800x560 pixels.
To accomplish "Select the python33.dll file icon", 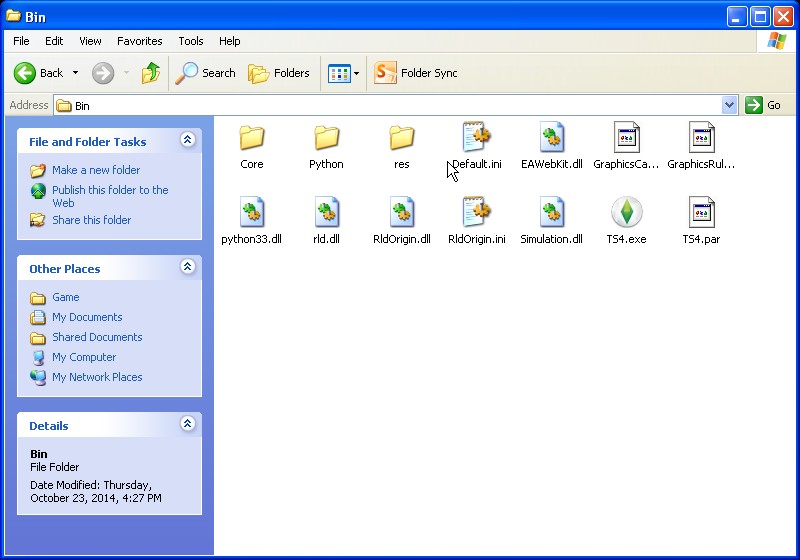I will pos(252,212).
